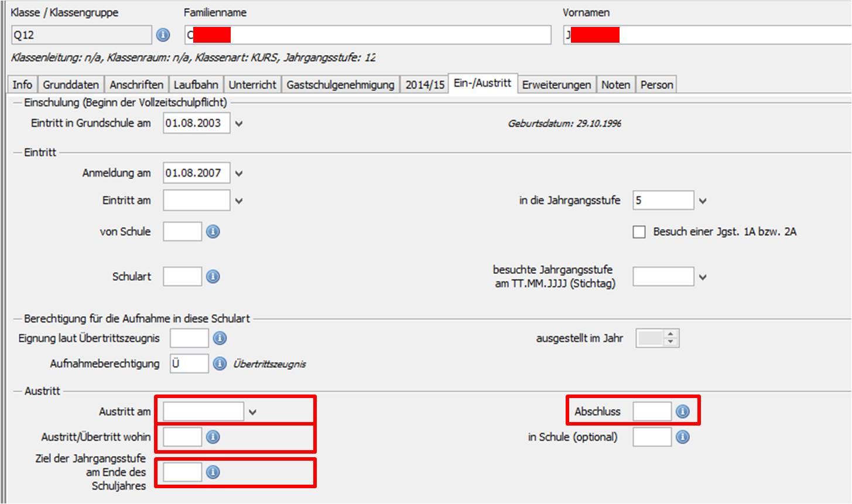The width and height of the screenshot is (852, 504).
Task: Switch to the Info tab
Action: click(x=22, y=84)
